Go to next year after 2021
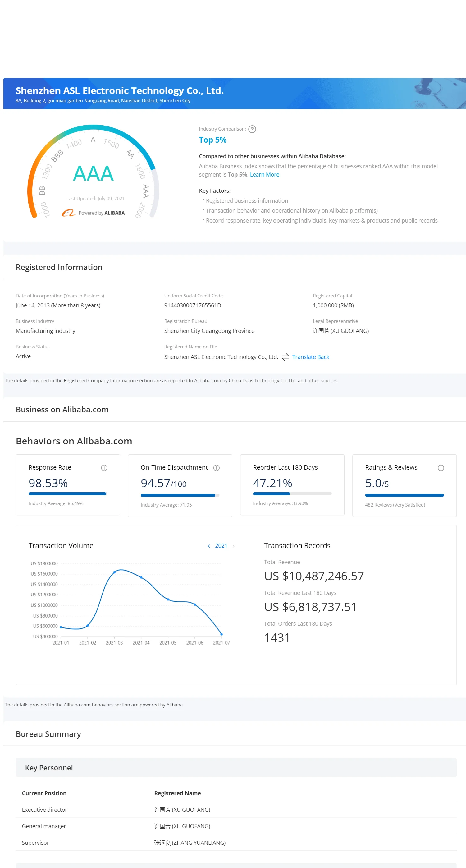 tap(234, 546)
